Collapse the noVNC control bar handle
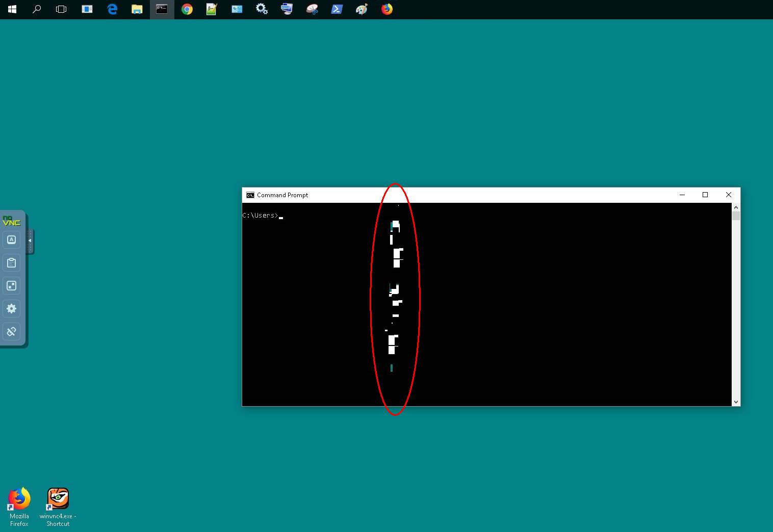The image size is (773, 532). coord(30,241)
